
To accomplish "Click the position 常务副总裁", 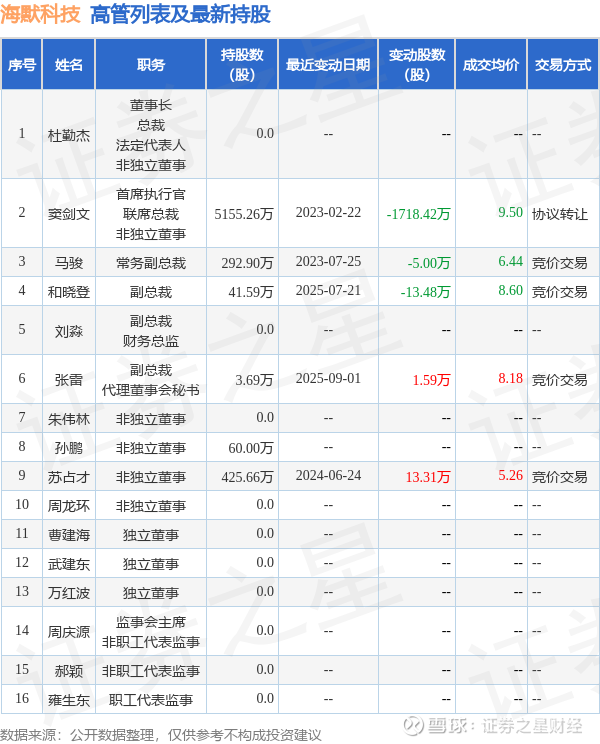I will point(151,262).
